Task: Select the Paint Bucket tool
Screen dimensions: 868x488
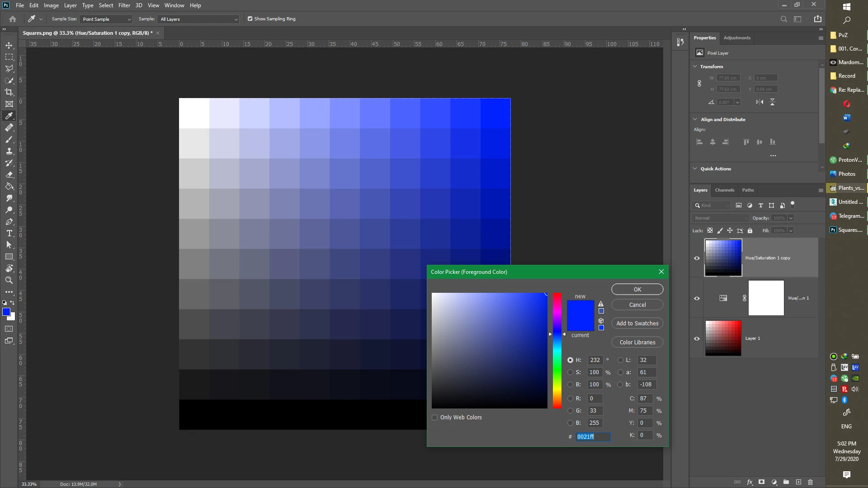Action: [9, 186]
